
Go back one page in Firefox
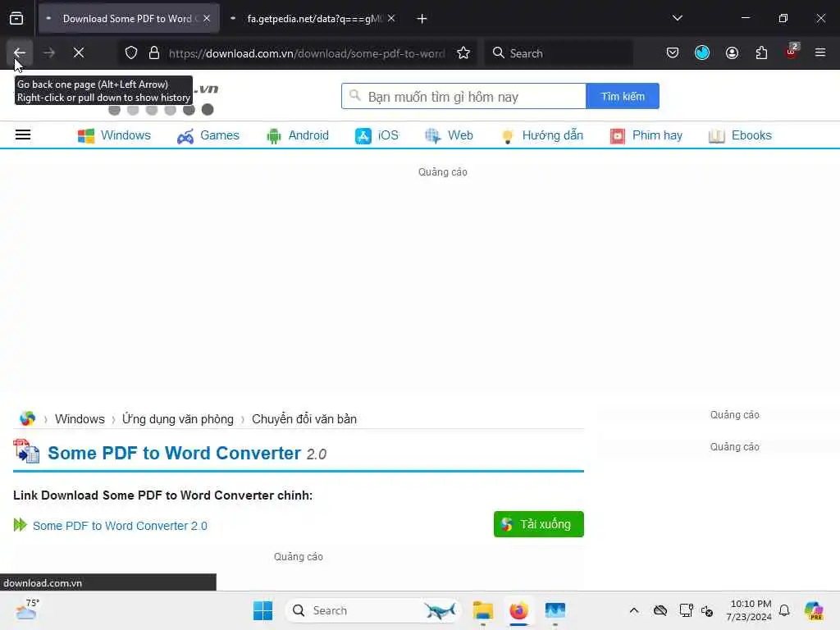20,53
